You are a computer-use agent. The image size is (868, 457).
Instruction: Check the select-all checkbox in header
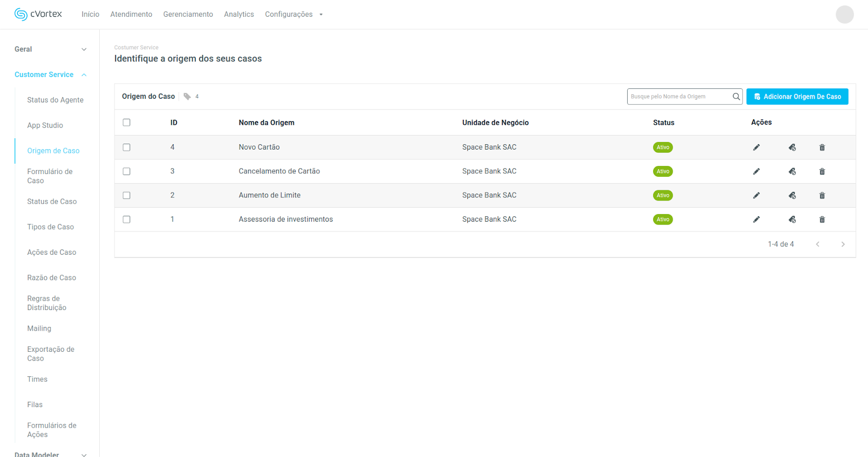[126, 123]
